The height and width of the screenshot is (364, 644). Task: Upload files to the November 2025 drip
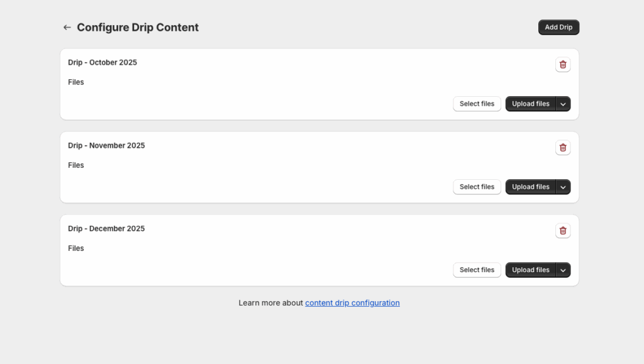coord(530,187)
